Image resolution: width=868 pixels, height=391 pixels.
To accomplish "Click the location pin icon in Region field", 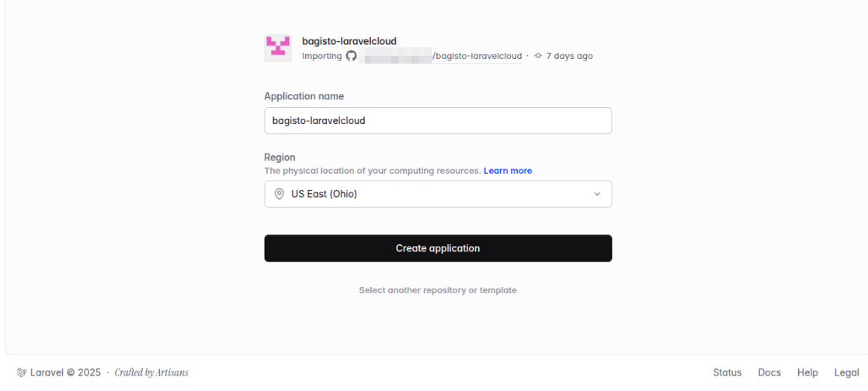I will 279,194.
